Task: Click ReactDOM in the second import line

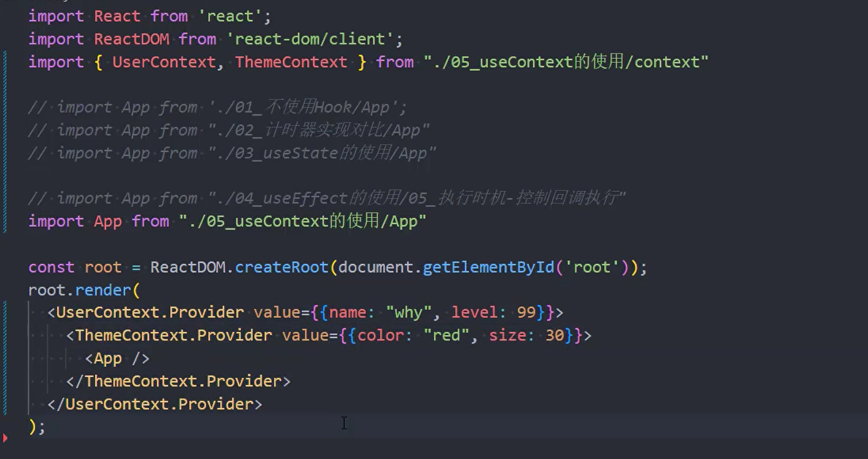Action: click(132, 39)
